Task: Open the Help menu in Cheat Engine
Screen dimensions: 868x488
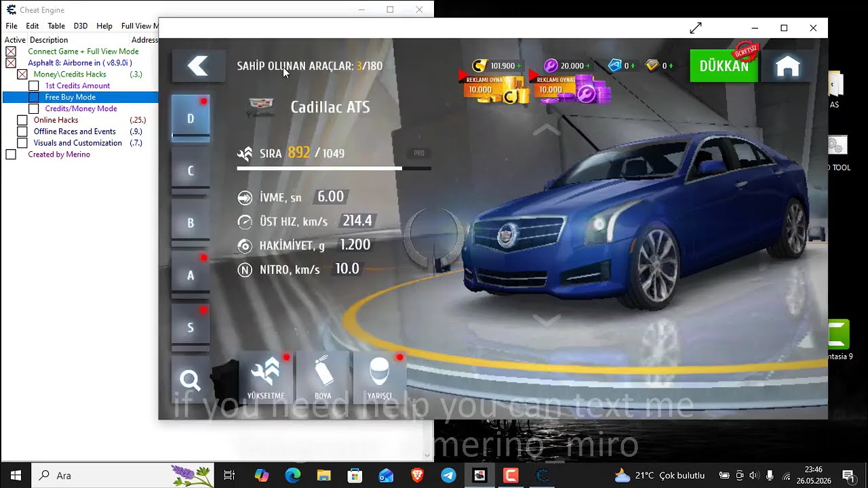Action: click(104, 26)
